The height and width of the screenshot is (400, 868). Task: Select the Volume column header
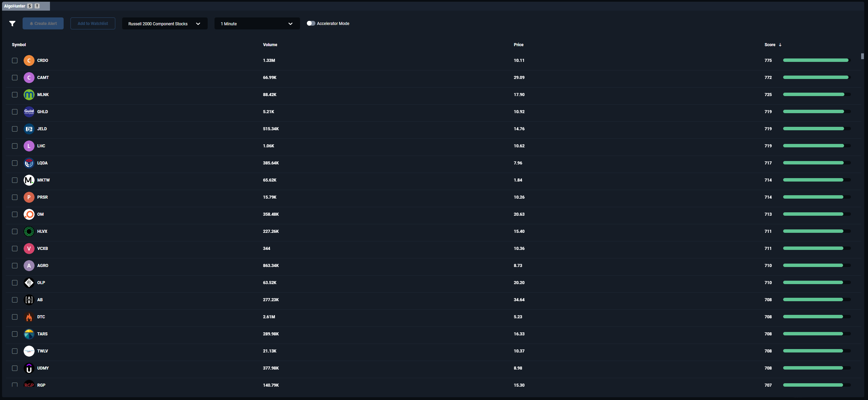point(270,44)
